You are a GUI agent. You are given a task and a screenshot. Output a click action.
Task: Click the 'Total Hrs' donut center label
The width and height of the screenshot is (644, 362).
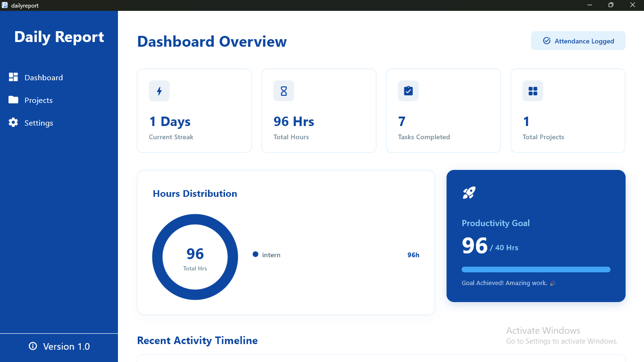pyautogui.click(x=195, y=268)
